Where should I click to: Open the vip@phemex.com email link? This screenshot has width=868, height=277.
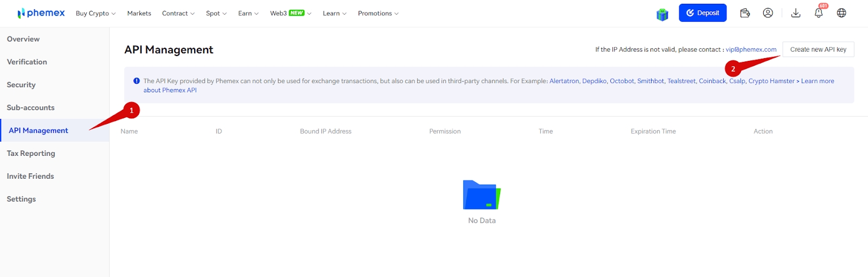coord(751,49)
